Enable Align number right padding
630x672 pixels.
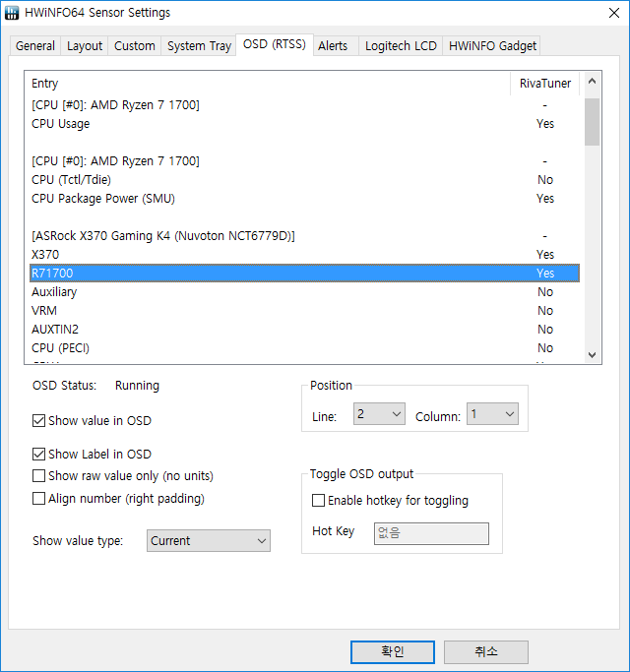pyautogui.click(x=39, y=499)
